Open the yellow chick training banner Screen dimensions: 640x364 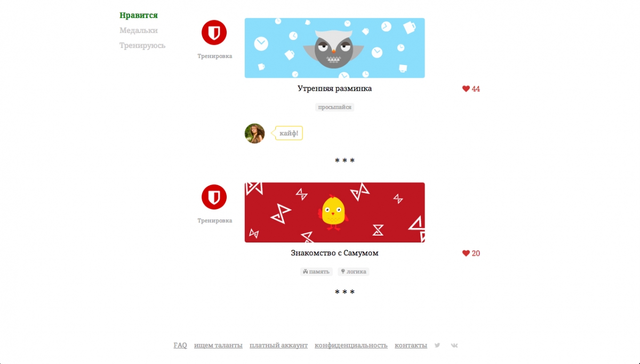click(x=334, y=213)
